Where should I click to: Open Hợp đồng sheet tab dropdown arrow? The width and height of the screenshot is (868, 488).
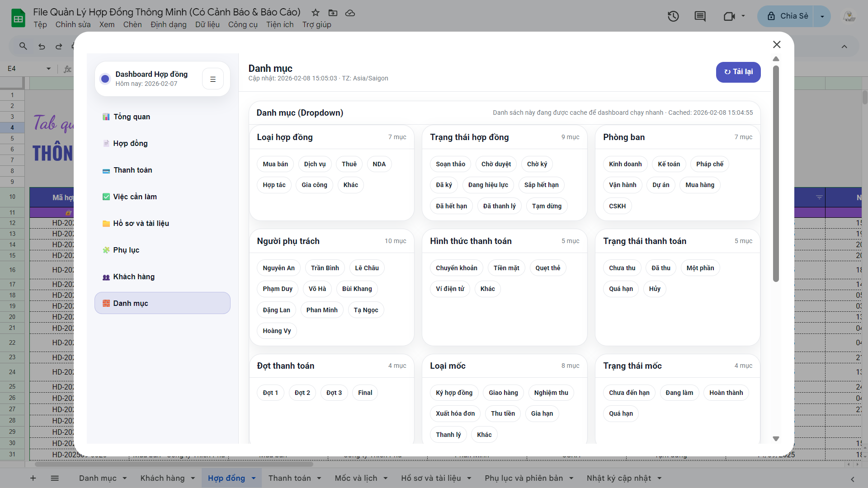tap(254, 478)
